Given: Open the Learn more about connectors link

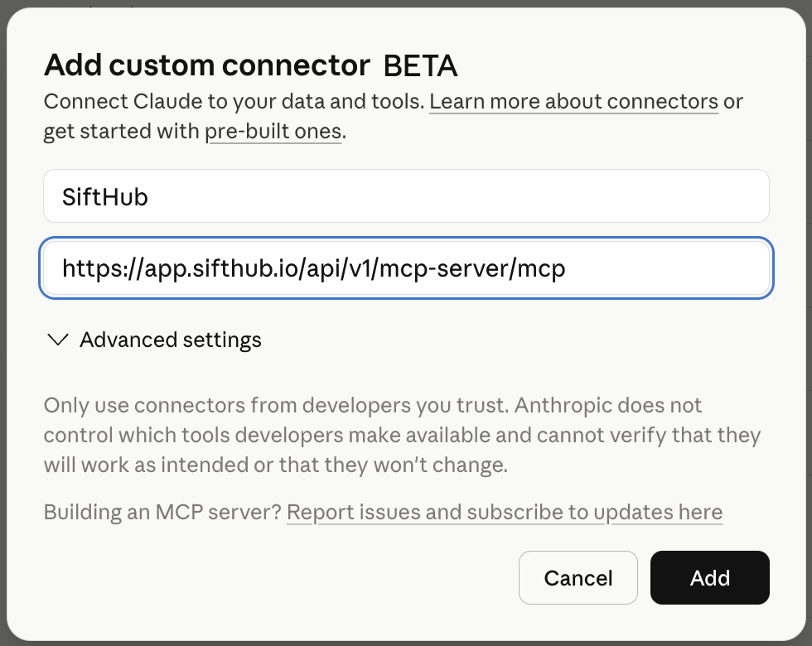Looking at the screenshot, I should pos(573,101).
